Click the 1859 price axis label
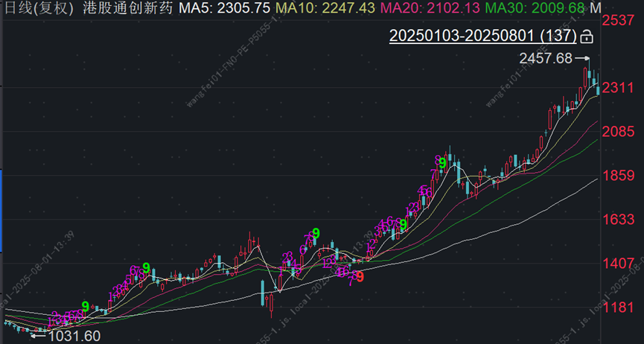Image resolution: width=644 pixels, height=344 pixels. (619, 176)
